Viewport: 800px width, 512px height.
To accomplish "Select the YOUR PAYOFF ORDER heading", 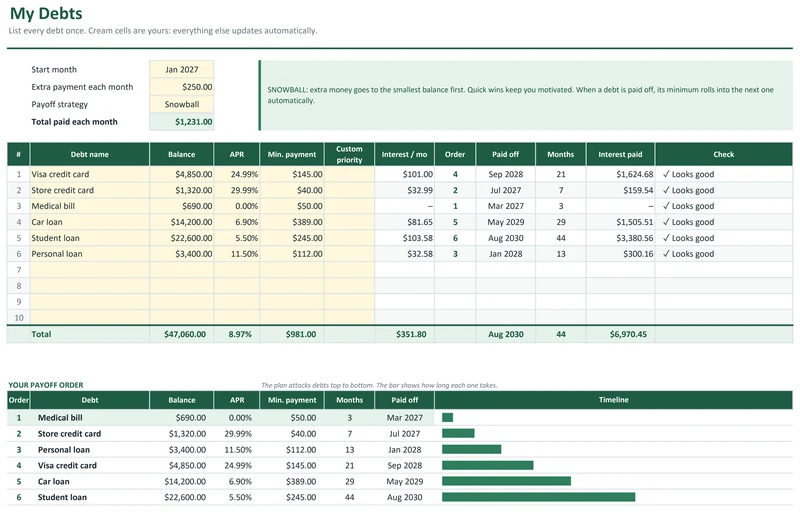I will [46, 385].
